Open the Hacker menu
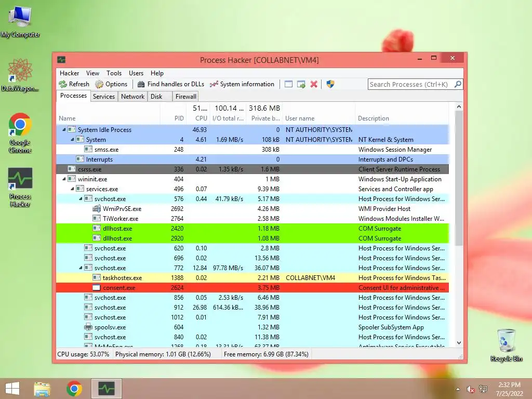 click(x=69, y=73)
